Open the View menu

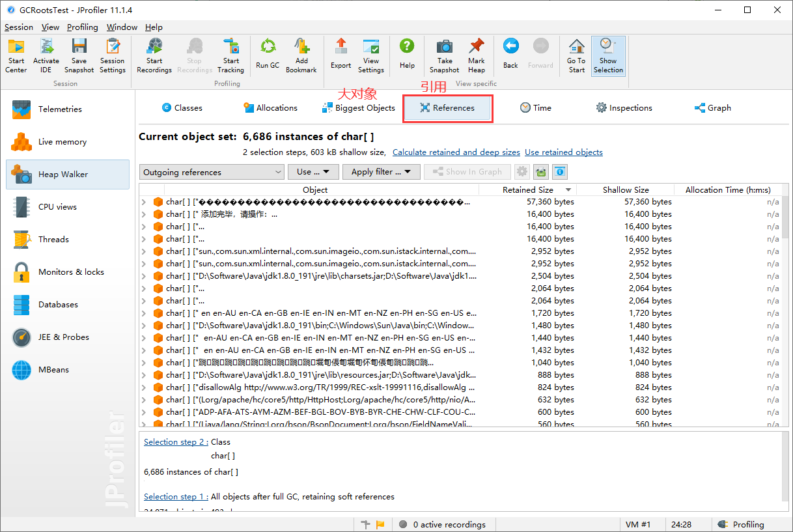pos(50,27)
